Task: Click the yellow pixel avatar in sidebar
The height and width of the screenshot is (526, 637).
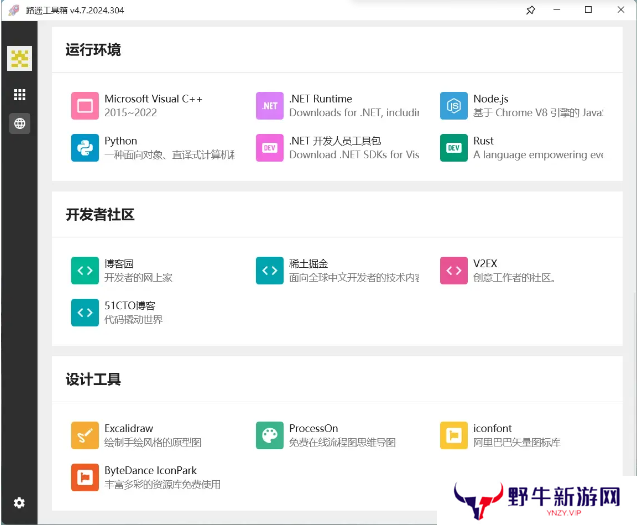Action: click(x=20, y=58)
